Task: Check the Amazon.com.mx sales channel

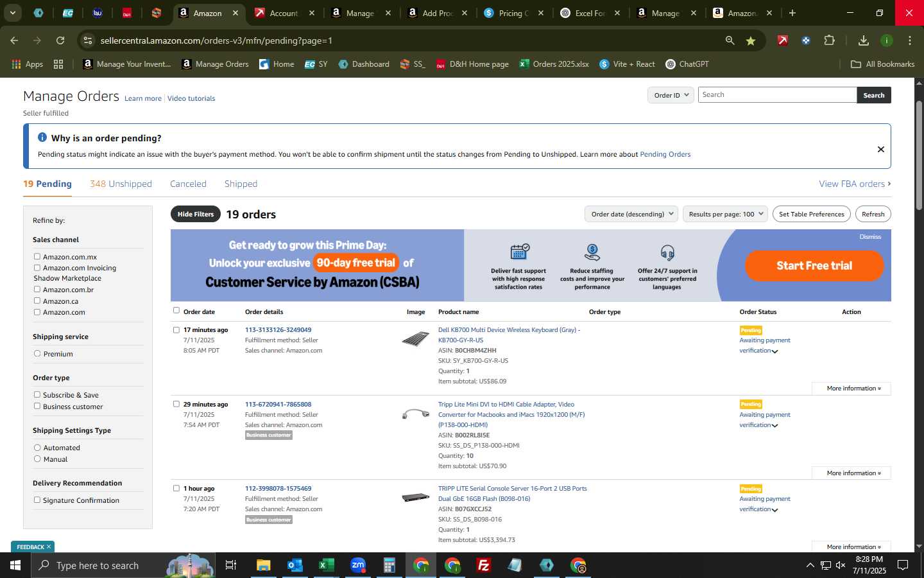Action: point(37,256)
